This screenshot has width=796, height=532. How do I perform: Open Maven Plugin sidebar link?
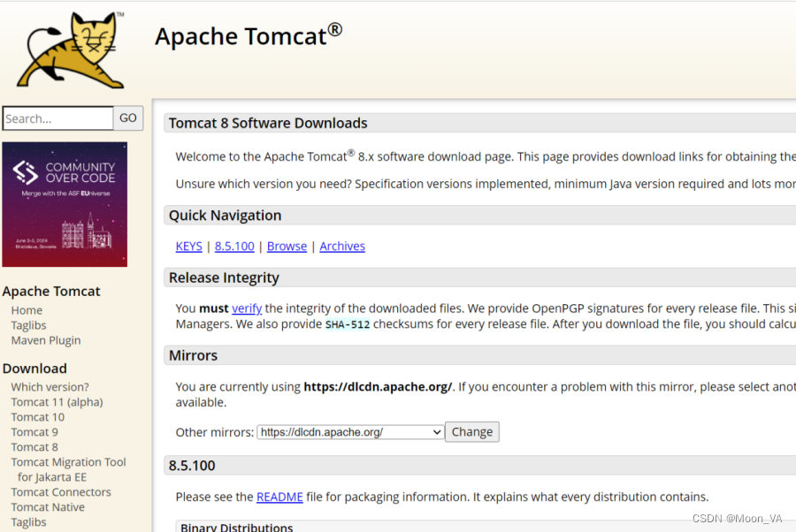[46, 341]
